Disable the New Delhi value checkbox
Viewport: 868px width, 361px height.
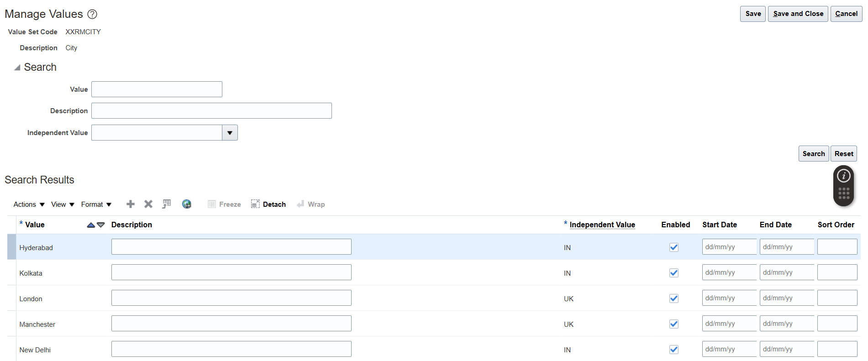[x=674, y=350]
